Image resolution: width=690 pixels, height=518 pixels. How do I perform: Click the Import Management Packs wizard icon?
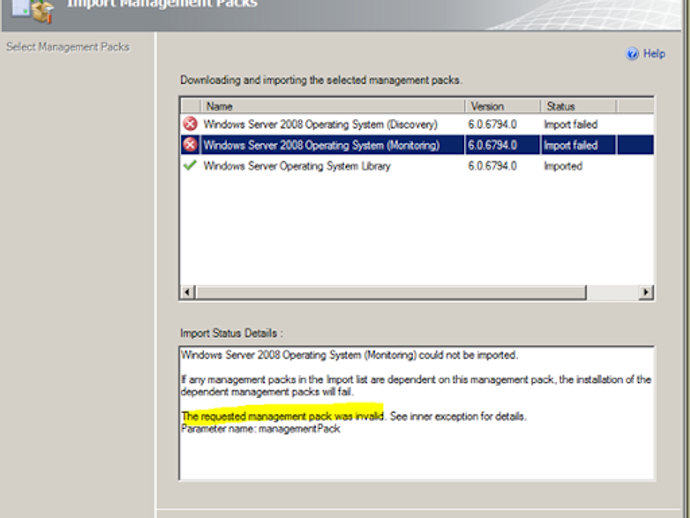[33, 11]
